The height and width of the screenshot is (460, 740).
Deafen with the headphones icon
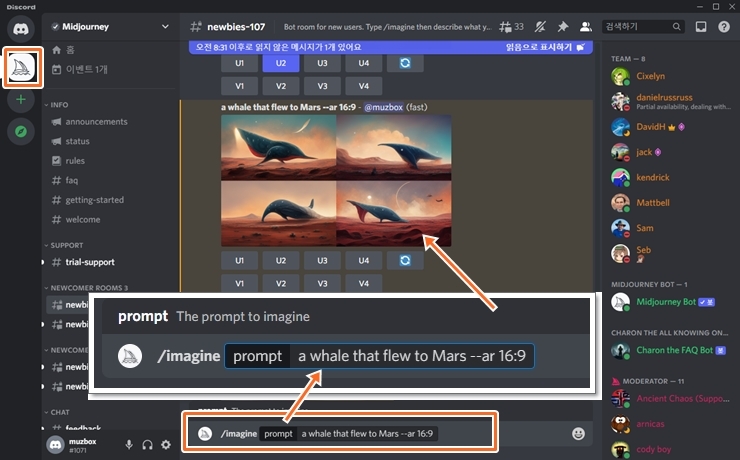click(147, 444)
